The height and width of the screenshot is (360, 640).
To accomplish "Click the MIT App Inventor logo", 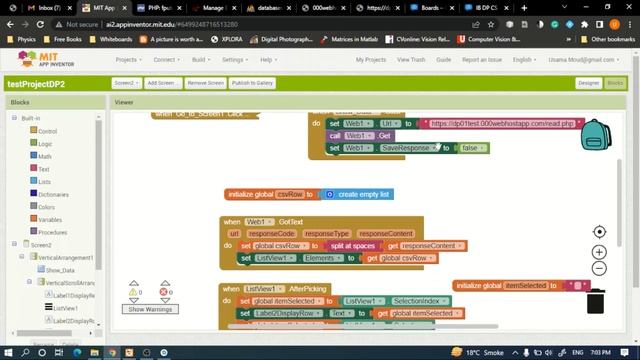I will click(x=46, y=60).
